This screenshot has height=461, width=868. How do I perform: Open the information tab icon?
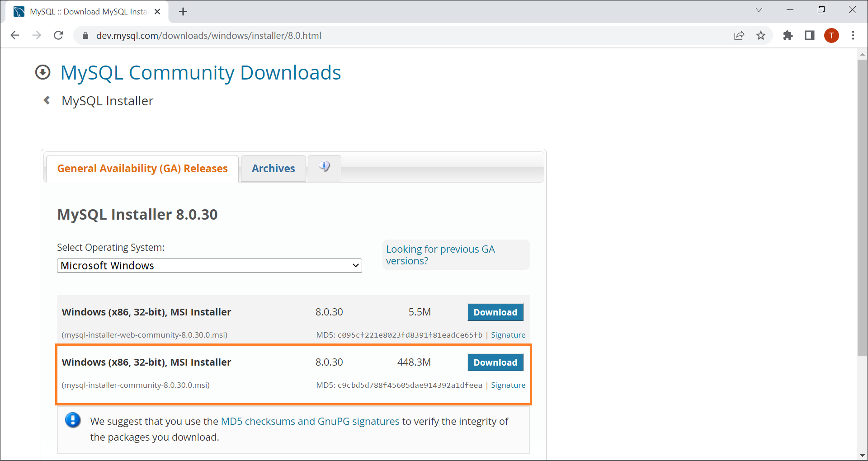click(325, 167)
